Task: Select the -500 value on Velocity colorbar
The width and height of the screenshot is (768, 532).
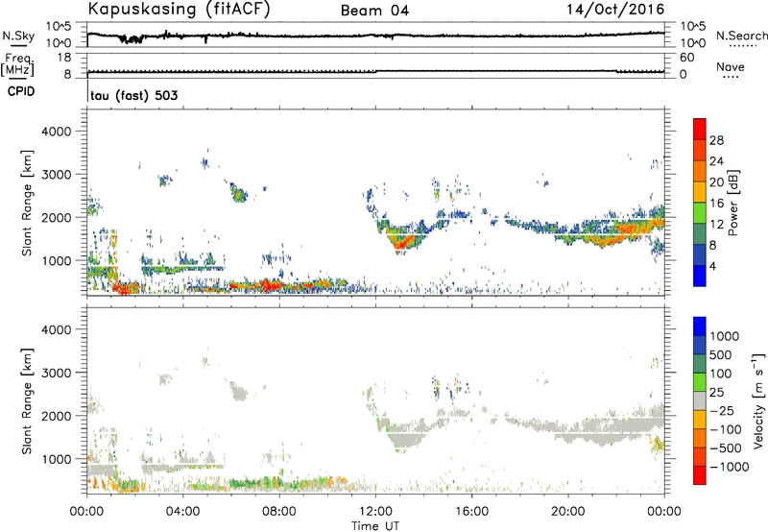Action: click(x=725, y=447)
